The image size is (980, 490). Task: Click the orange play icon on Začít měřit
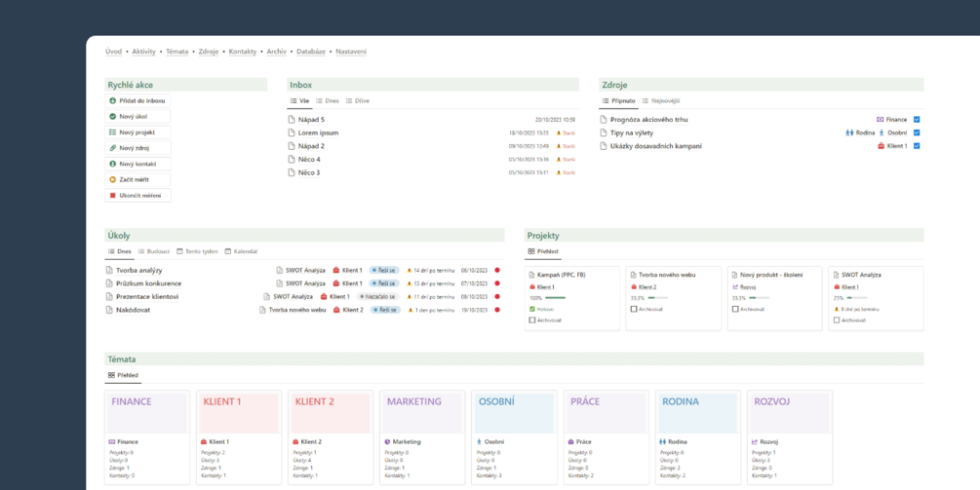(112, 180)
